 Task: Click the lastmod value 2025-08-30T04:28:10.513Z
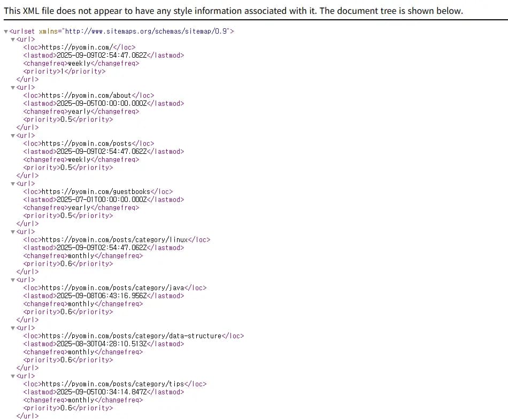tap(102, 344)
